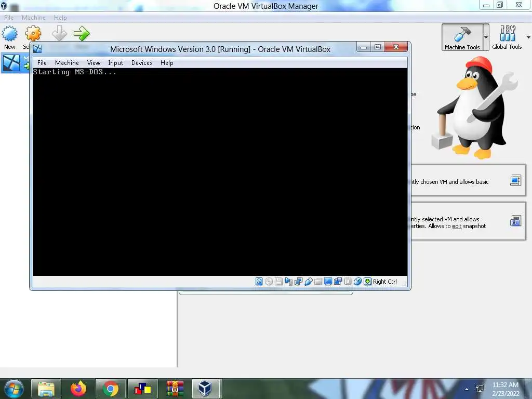Open File menu in VirtualBox Manager
Screen dimensions: 532x399
[x=9, y=18]
